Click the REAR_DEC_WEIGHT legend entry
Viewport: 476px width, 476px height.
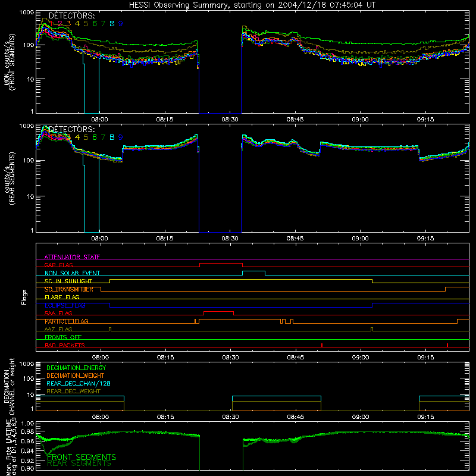(73, 392)
